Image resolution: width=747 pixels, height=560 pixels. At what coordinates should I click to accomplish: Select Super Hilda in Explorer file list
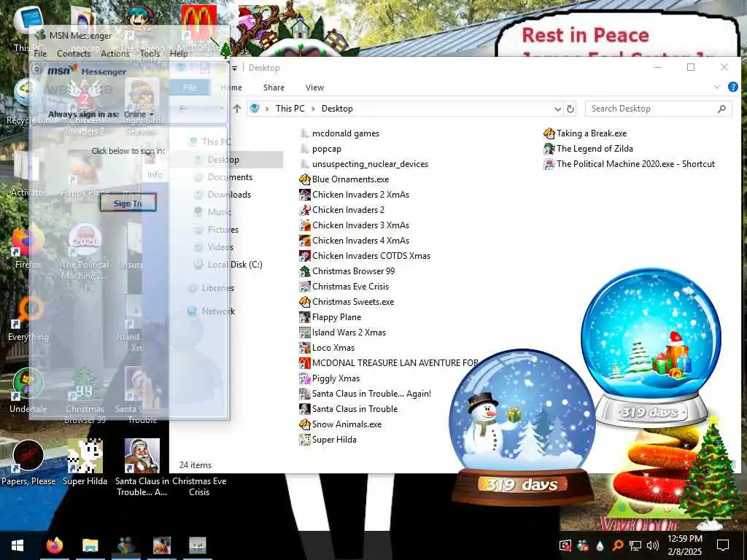tap(328, 440)
